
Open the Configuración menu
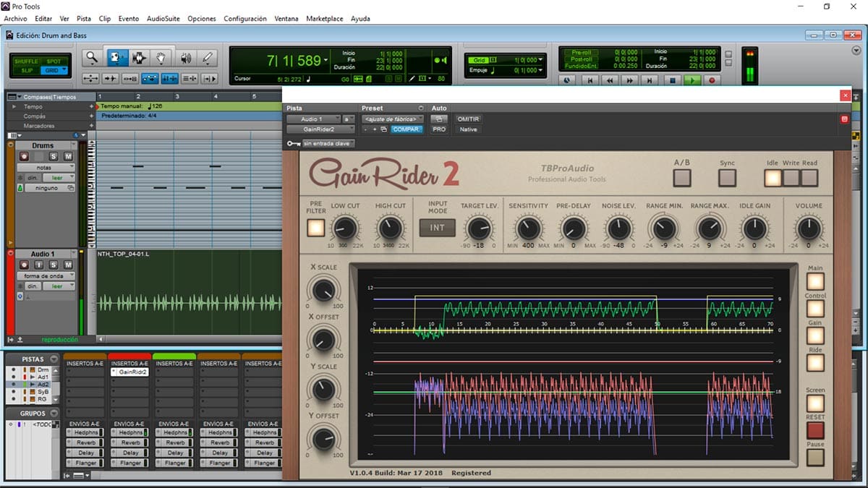click(x=245, y=19)
